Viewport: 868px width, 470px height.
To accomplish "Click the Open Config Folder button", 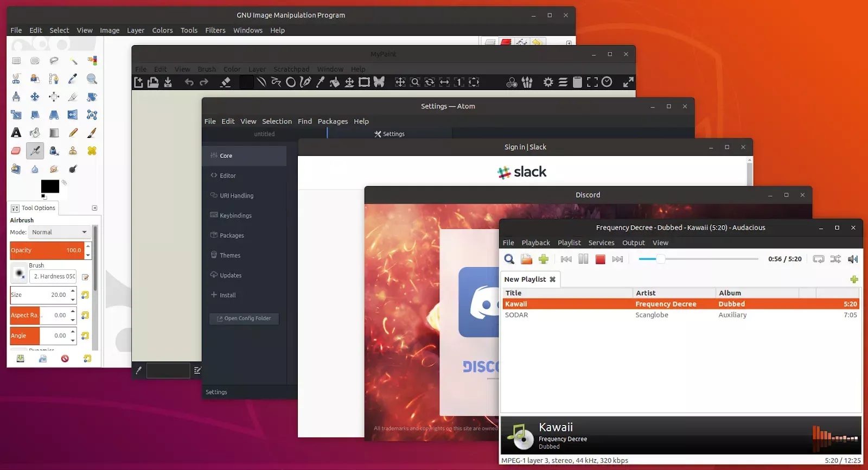I will 244,318.
